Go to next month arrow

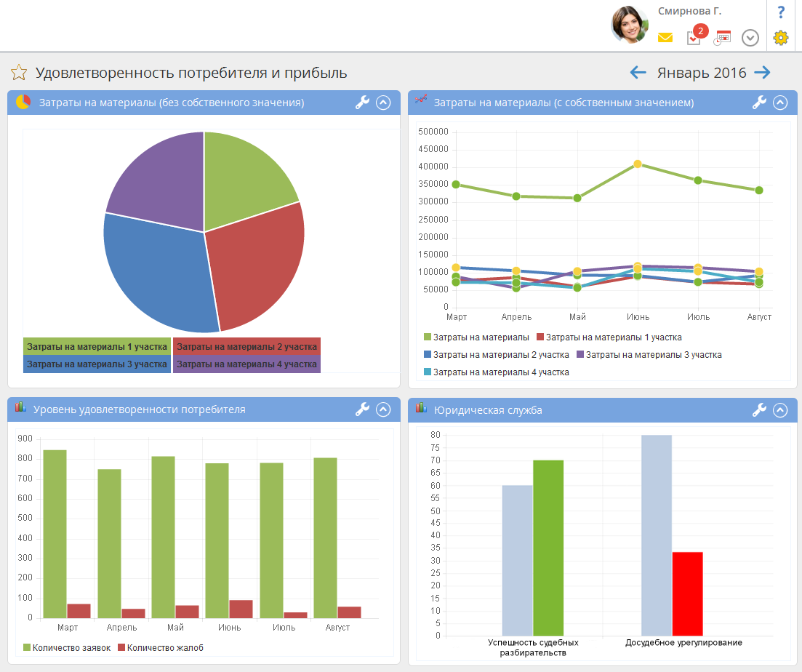coord(762,73)
